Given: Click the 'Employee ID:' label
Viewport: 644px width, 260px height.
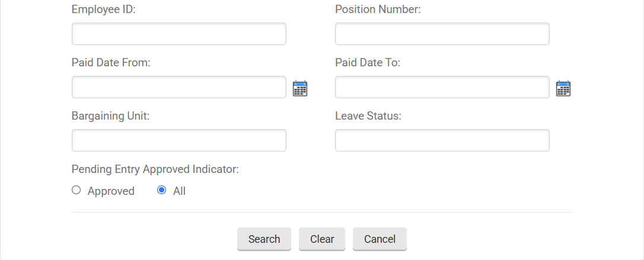Looking at the screenshot, I should pyautogui.click(x=104, y=9).
